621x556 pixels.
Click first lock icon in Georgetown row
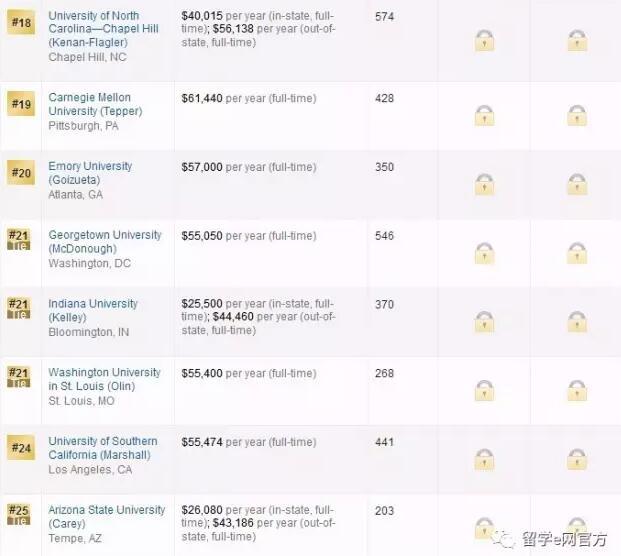484,253
